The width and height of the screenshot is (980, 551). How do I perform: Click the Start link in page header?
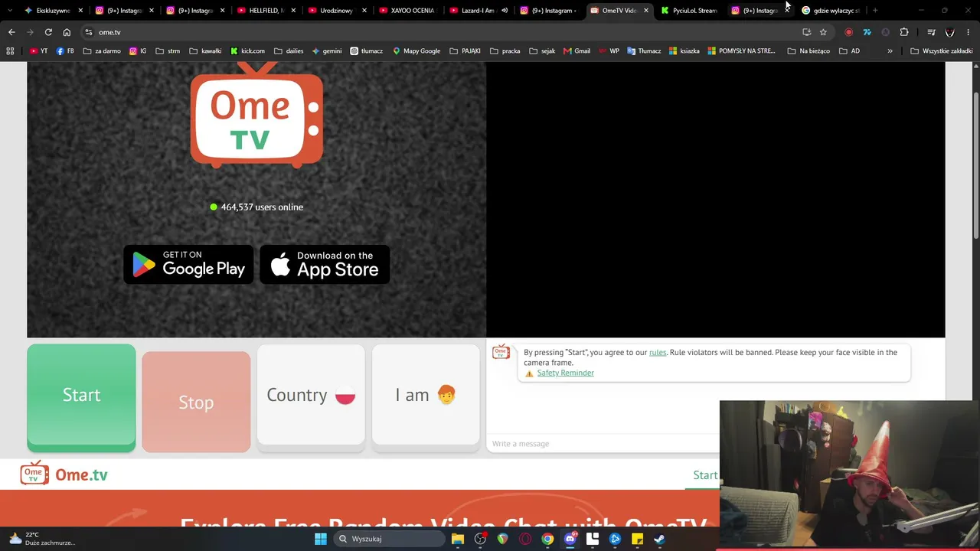(705, 475)
